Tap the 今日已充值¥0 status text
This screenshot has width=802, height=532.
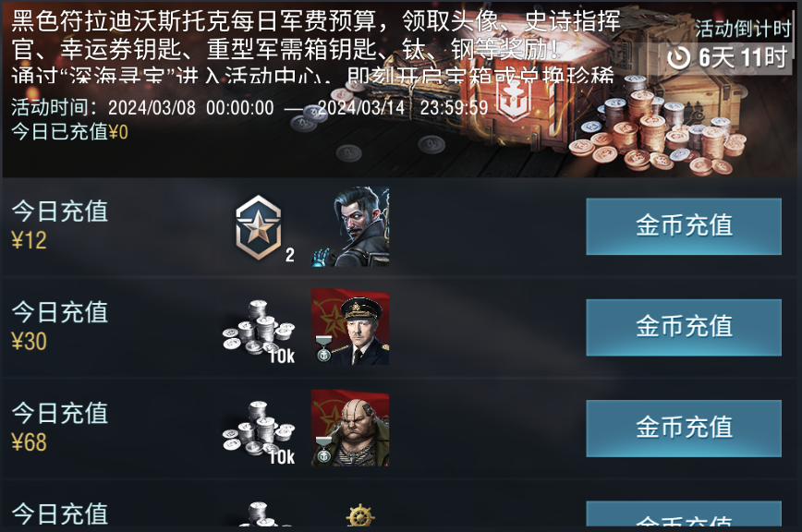[69, 132]
